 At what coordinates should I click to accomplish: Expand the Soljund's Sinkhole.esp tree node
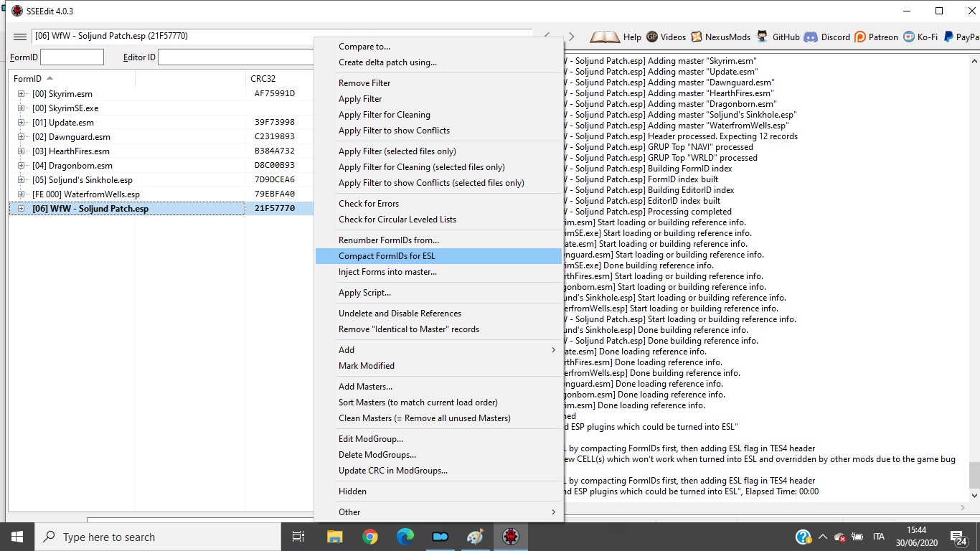click(x=22, y=180)
